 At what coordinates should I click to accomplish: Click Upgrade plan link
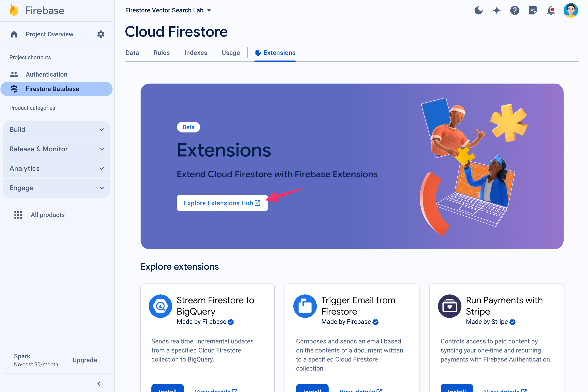pos(85,360)
